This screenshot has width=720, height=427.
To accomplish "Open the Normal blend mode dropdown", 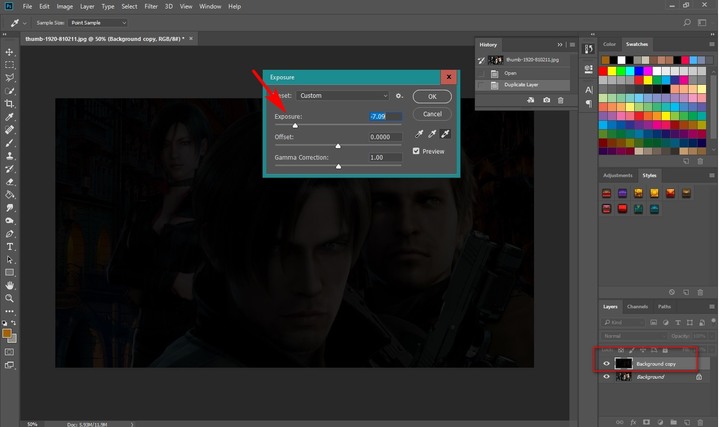I will 634,336.
